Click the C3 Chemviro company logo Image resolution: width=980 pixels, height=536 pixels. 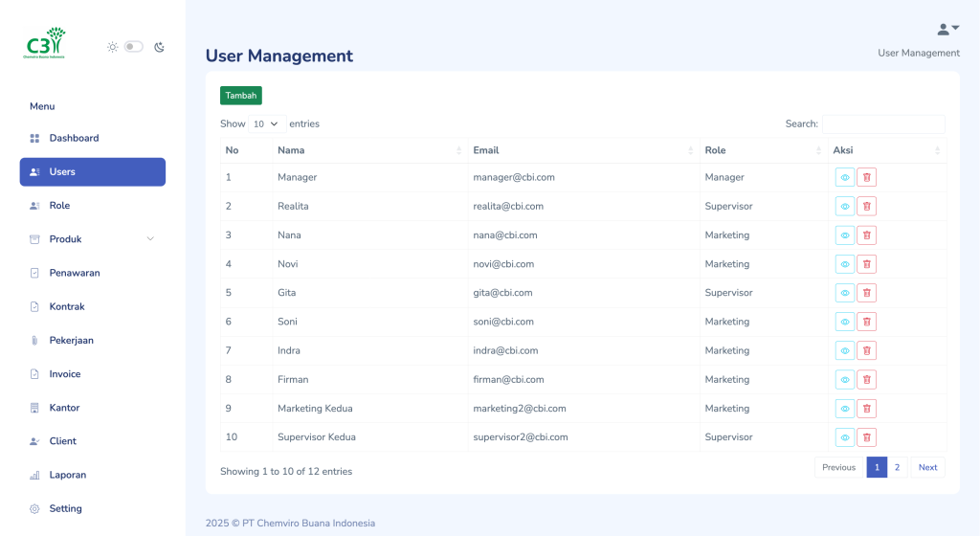45,44
